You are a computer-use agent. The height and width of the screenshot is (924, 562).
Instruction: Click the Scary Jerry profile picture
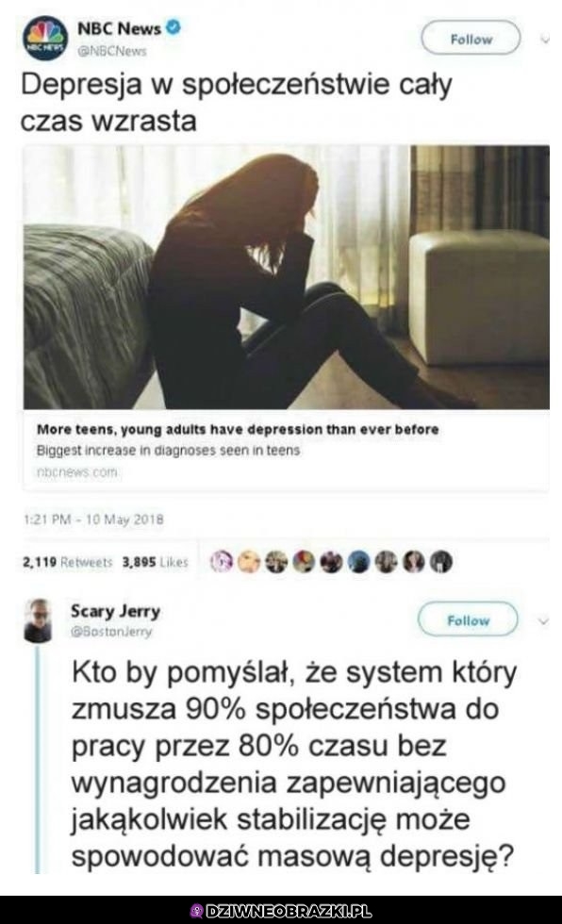tap(38, 620)
